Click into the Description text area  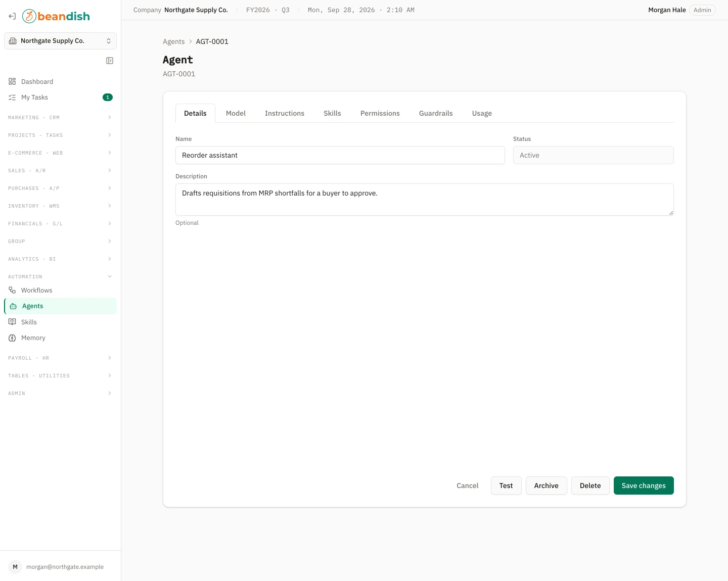coord(425,200)
